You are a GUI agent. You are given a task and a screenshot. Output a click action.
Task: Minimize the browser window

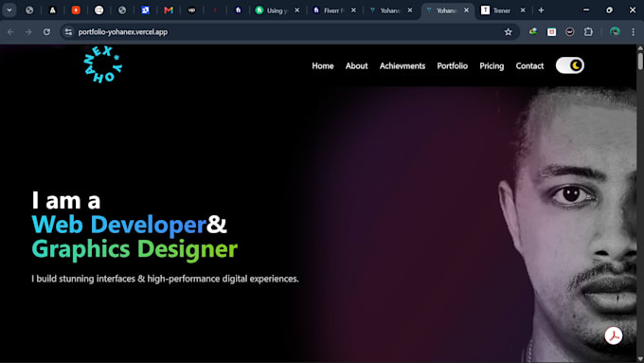tap(586, 9)
